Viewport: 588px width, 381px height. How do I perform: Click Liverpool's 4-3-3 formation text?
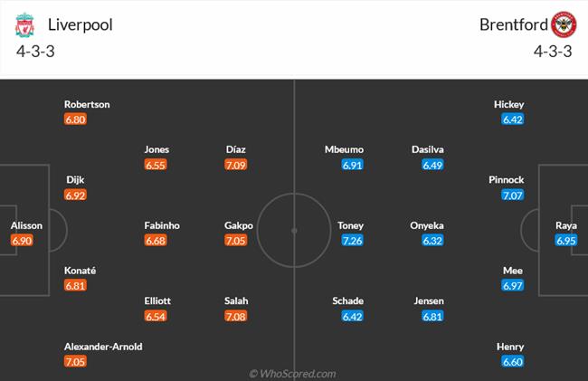tap(34, 51)
